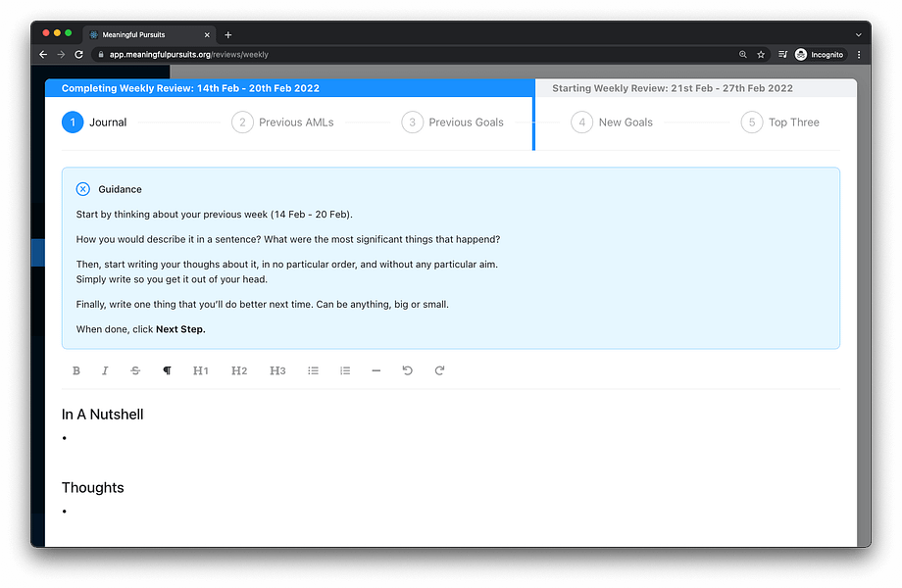Open the Chrome three-dot menu
Viewport: 902px width, 588px height.
pos(859,55)
